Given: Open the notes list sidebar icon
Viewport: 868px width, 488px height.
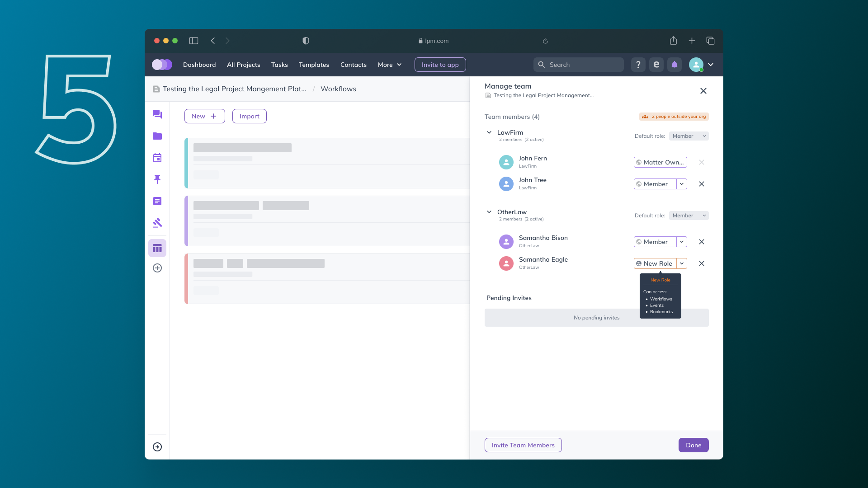Looking at the screenshot, I should pyautogui.click(x=157, y=201).
